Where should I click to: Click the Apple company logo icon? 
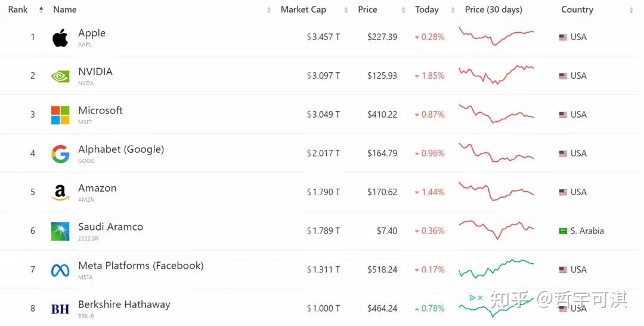coord(60,38)
